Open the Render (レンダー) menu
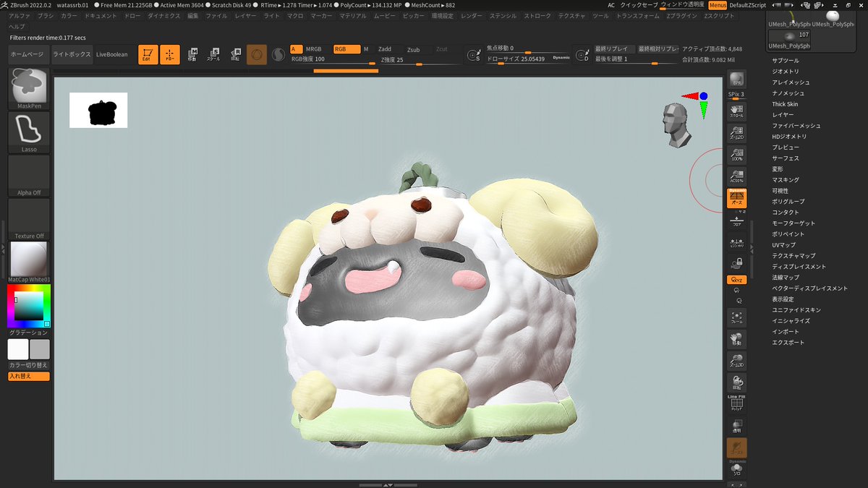Viewport: 868px width, 488px height. coord(471,15)
